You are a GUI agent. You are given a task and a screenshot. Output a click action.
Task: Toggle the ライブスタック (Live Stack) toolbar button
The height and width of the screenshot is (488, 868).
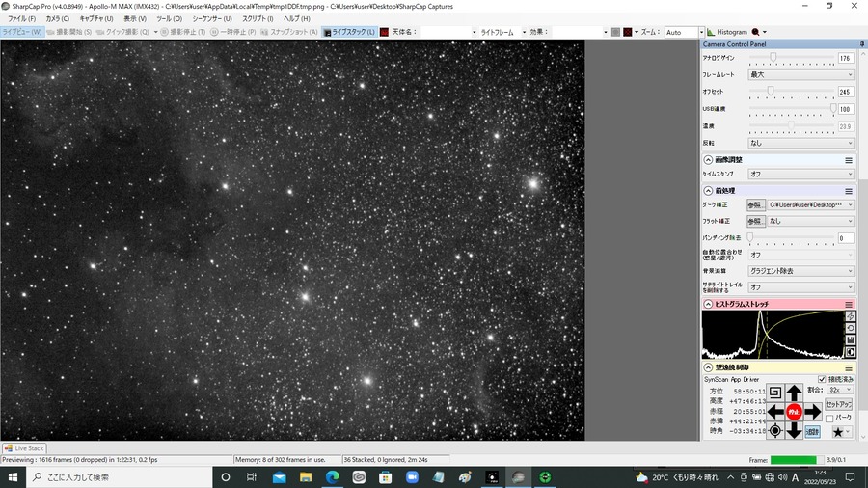point(349,32)
